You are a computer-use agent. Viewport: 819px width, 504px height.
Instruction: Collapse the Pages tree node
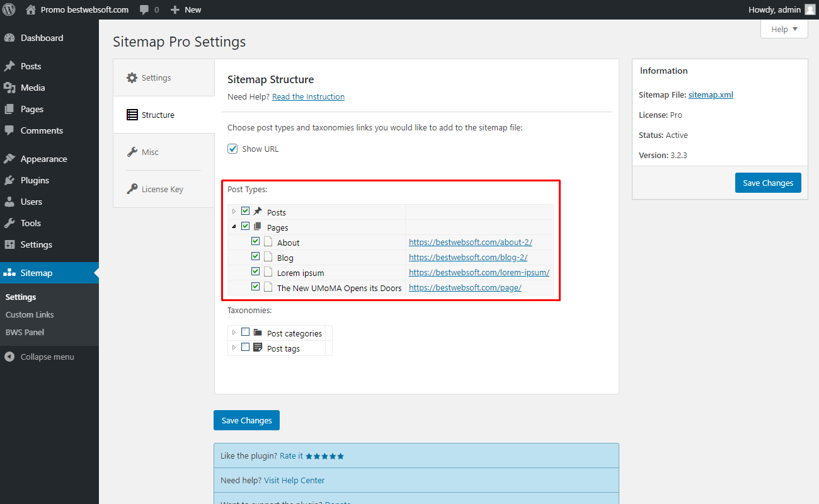click(234, 227)
